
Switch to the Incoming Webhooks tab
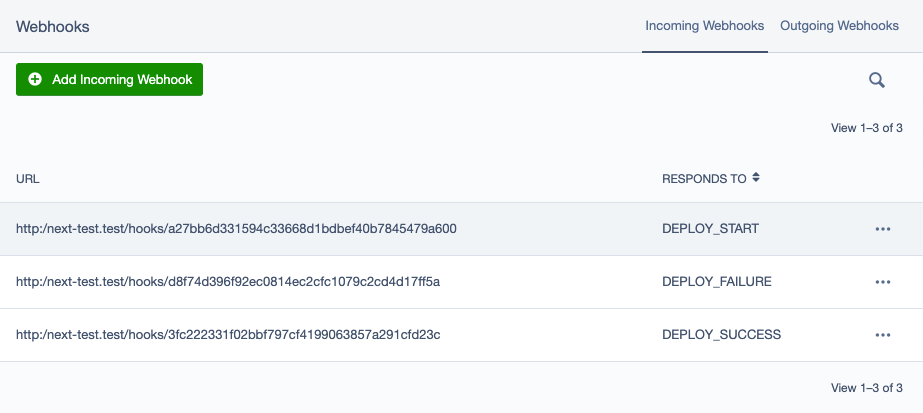point(705,26)
